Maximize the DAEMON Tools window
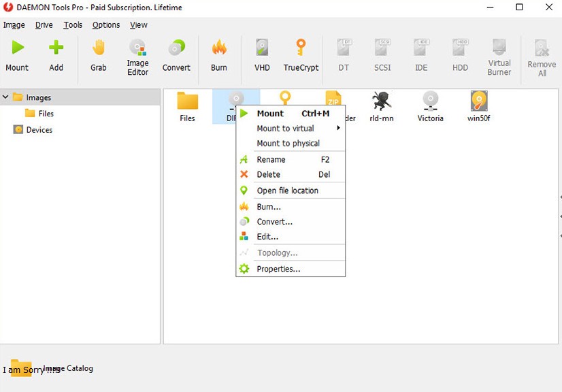 519,7
